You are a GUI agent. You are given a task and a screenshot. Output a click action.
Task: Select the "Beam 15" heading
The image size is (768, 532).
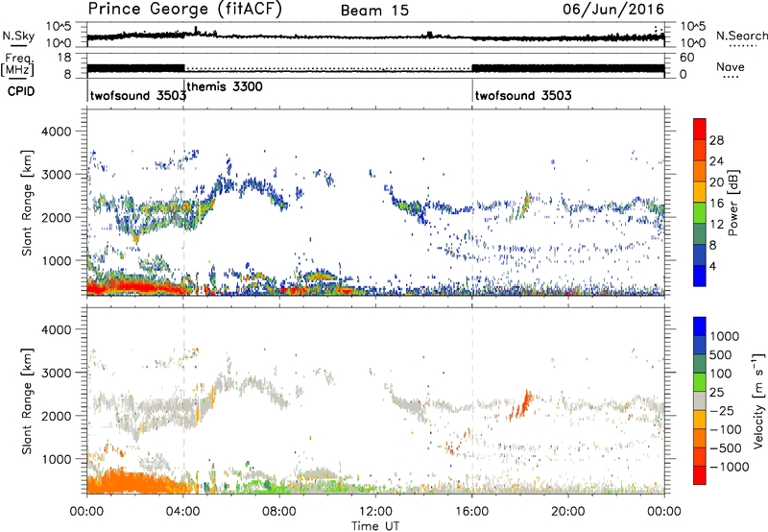374,11
